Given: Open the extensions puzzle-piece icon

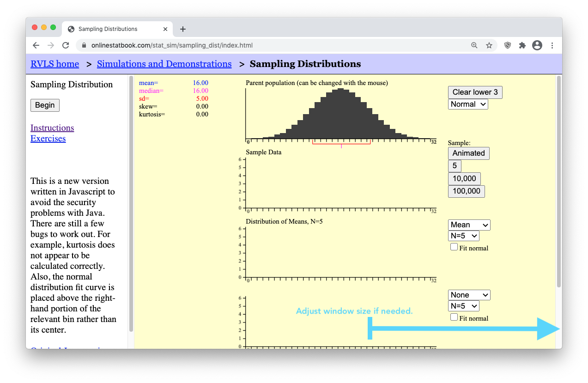Looking at the screenshot, I should click(522, 45).
